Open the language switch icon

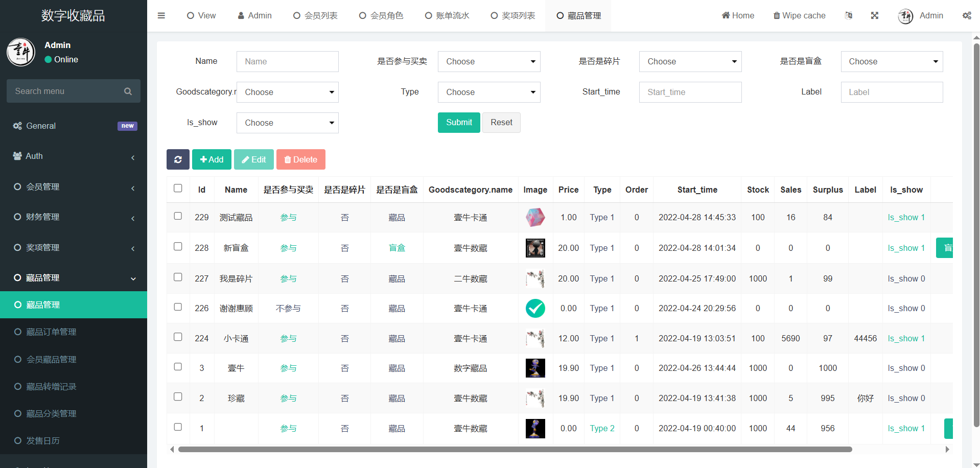click(x=849, y=15)
